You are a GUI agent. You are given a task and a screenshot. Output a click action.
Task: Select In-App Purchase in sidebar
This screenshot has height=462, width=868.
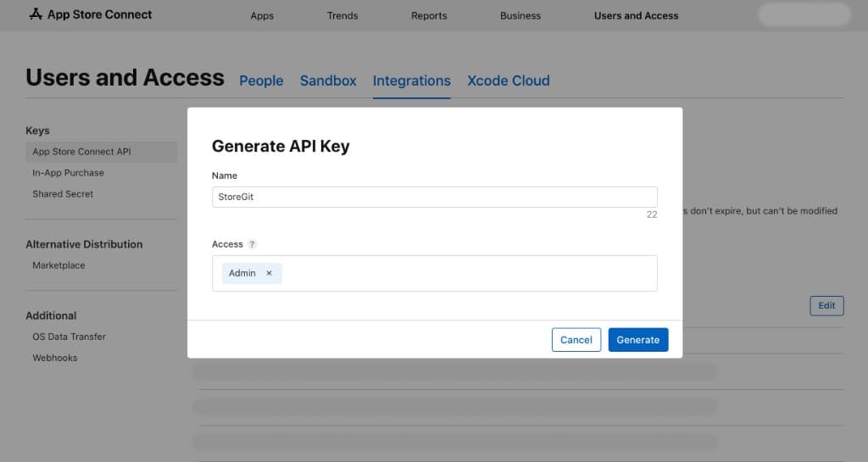(68, 173)
